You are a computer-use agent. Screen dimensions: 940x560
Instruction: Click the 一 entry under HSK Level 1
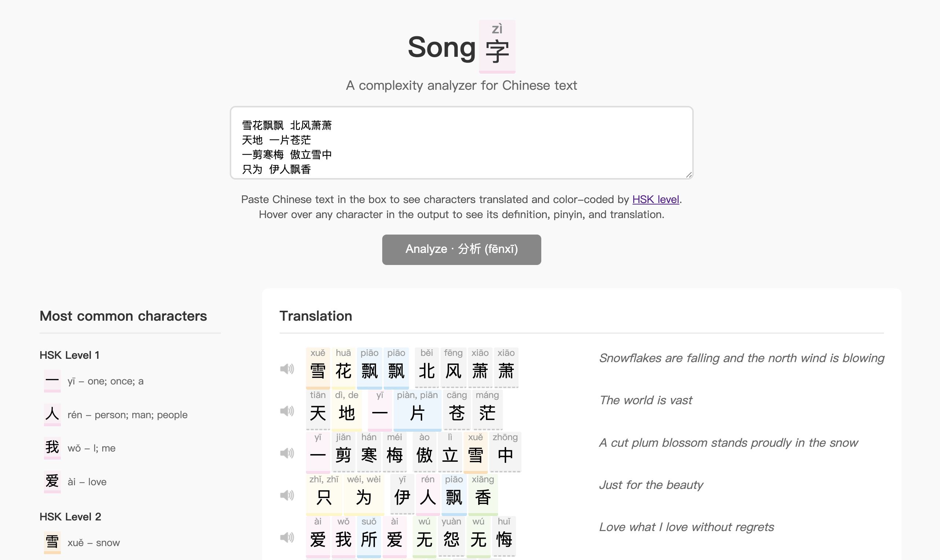coord(52,381)
